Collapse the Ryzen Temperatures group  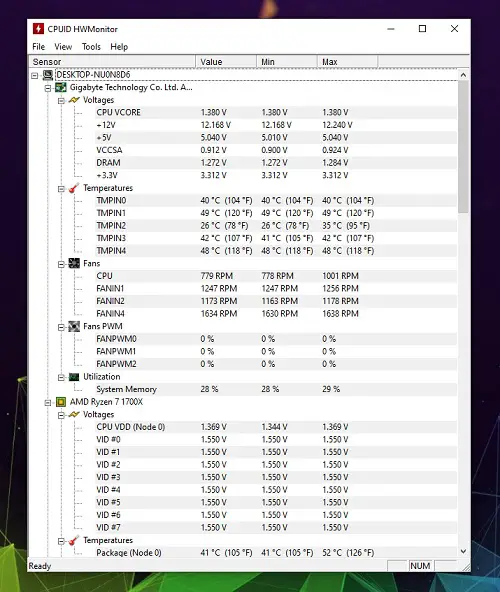pyautogui.click(x=61, y=541)
